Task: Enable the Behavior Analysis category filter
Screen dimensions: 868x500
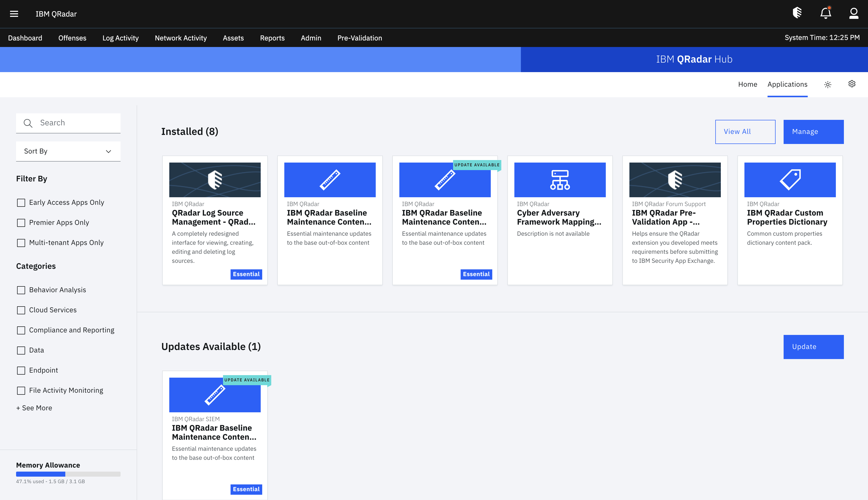Action: pyautogui.click(x=21, y=290)
